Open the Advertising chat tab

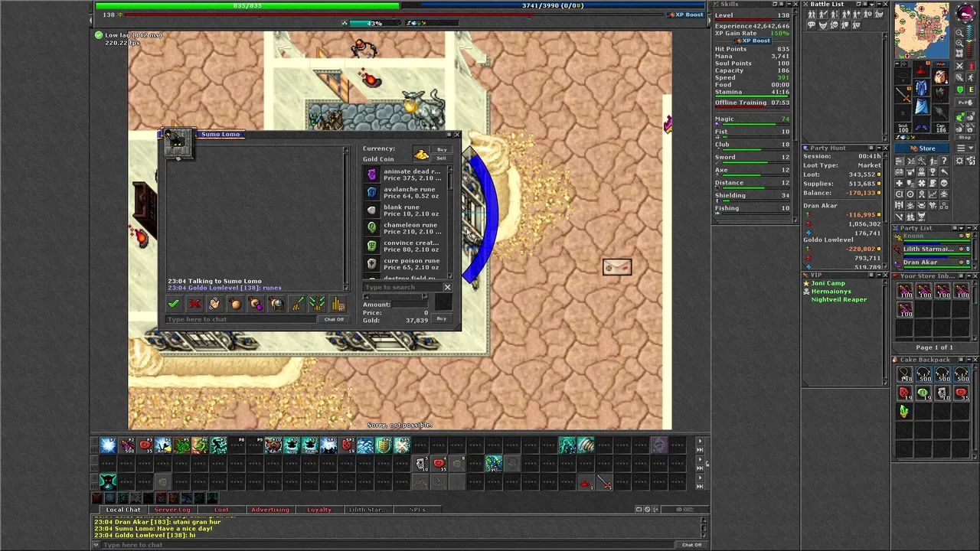tap(270, 509)
